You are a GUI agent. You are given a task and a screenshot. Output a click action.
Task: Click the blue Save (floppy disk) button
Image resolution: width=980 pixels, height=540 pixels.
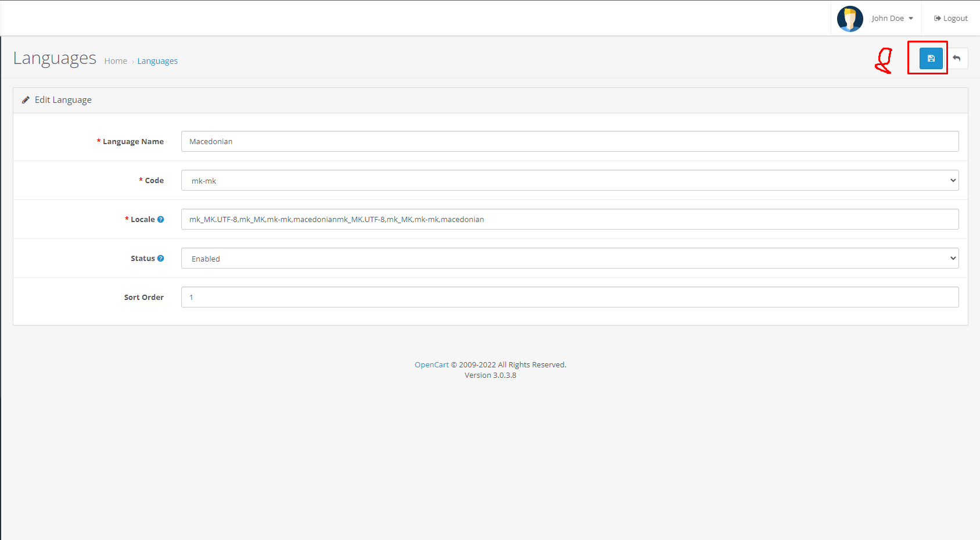[x=930, y=58]
